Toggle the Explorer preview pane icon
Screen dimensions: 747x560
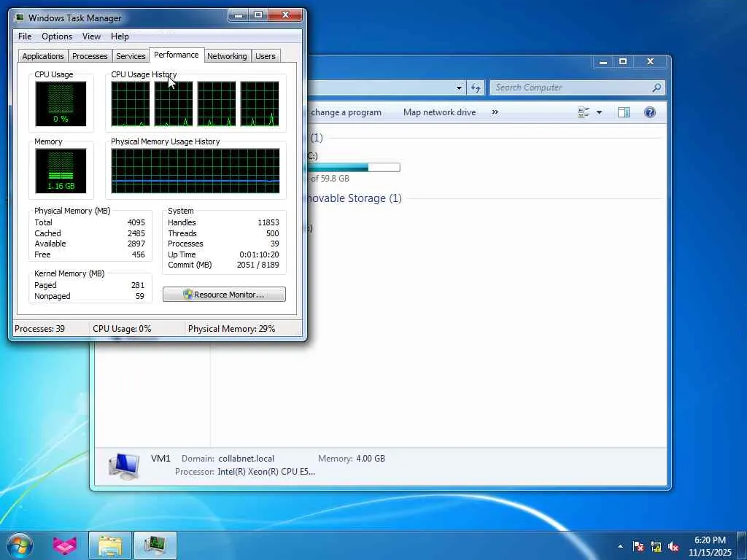(623, 112)
